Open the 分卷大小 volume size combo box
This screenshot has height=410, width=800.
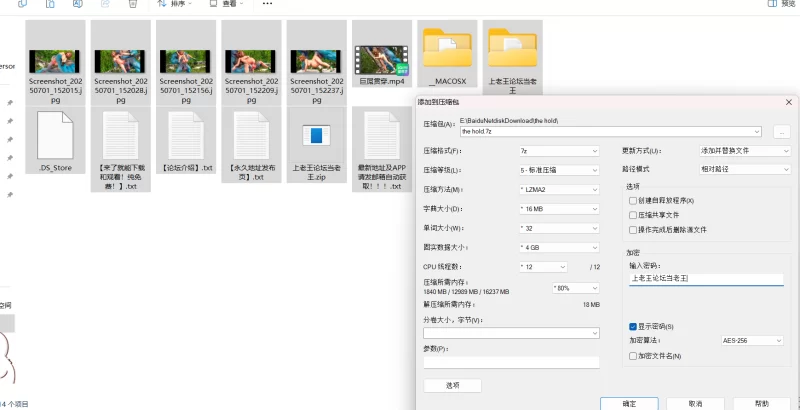click(x=511, y=333)
